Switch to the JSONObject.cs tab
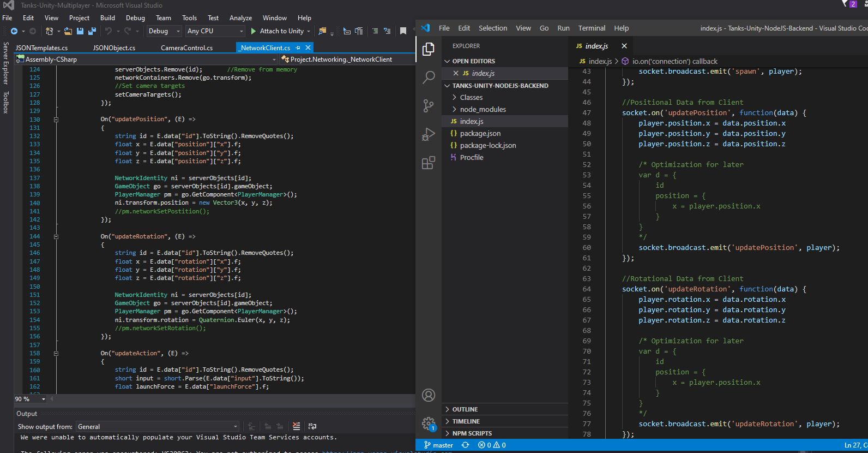Screen dimensions: 868x453 click(114, 48)
